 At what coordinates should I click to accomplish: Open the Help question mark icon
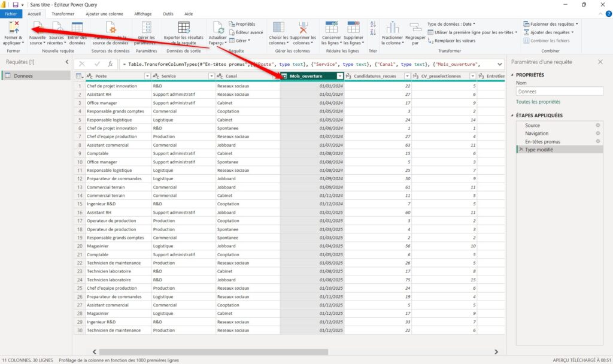click(x=609, y=14)
